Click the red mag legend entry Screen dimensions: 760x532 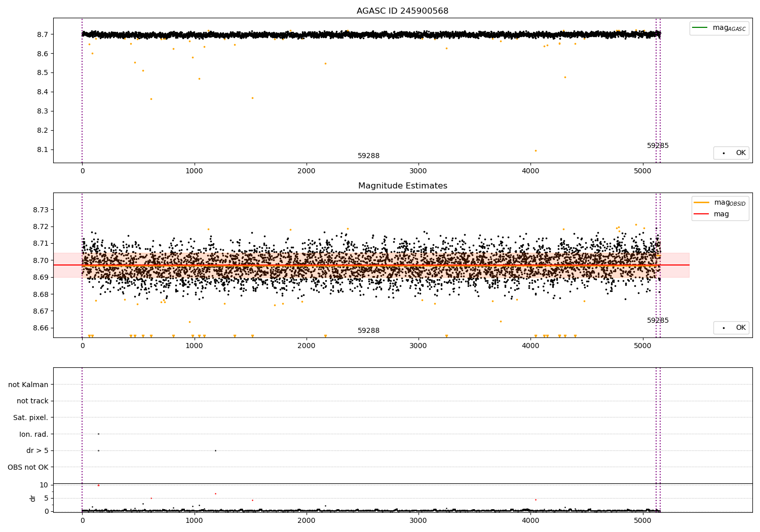pyautogui.click(x=711, y=214)
